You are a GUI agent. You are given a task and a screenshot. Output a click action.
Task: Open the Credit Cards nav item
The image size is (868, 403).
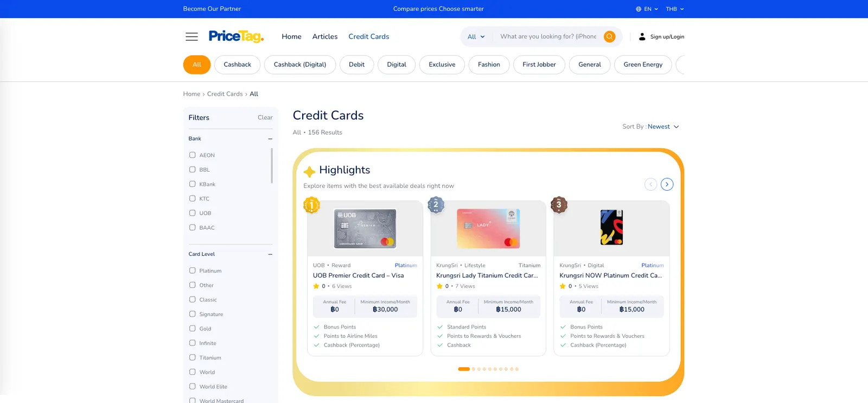[x=369, y=36]
